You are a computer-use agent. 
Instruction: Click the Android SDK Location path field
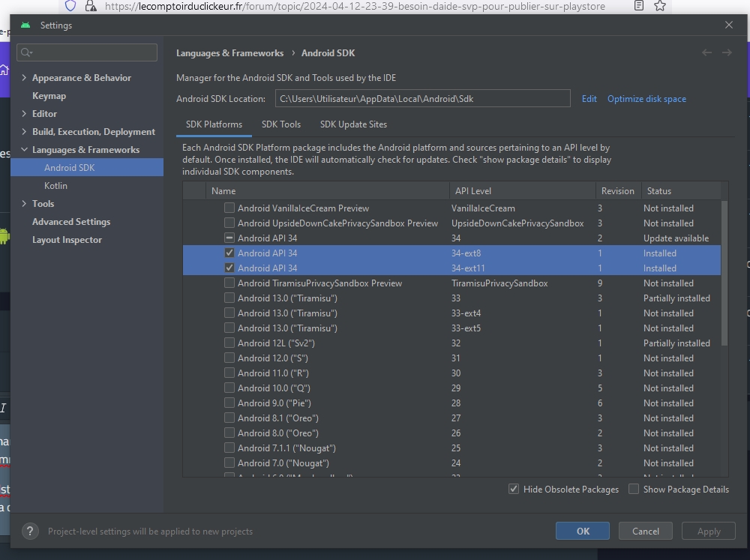[422, 99]
